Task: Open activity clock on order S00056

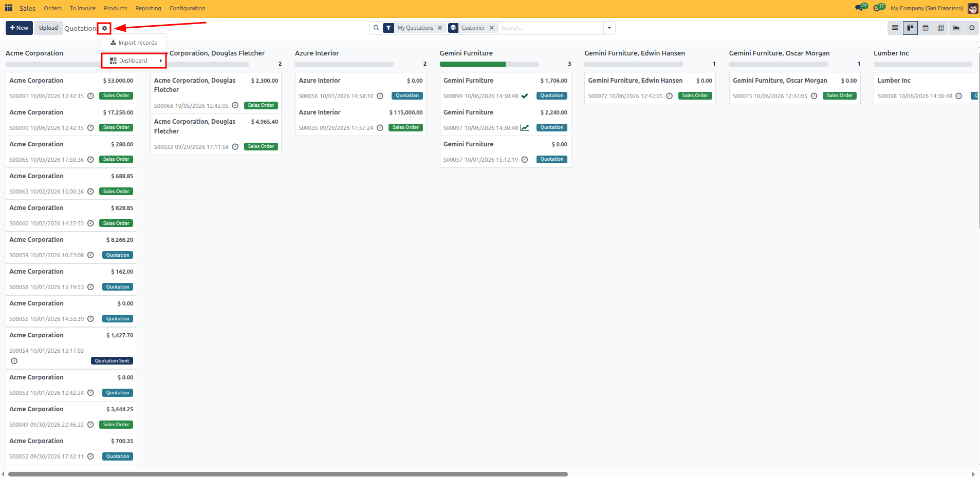Action: [x=380, y=96]
